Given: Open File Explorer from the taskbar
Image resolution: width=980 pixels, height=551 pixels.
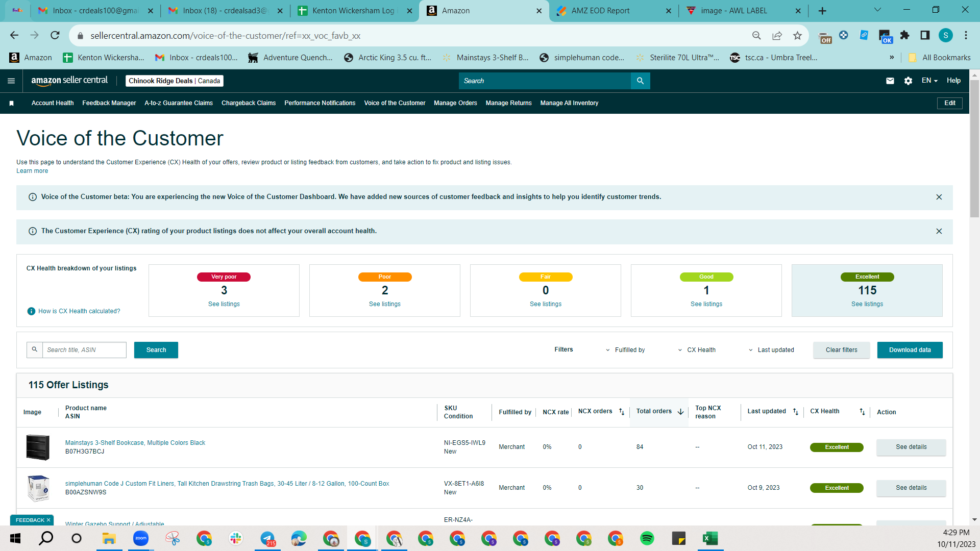Looking at the screenshot, I should tap(109, 538).
